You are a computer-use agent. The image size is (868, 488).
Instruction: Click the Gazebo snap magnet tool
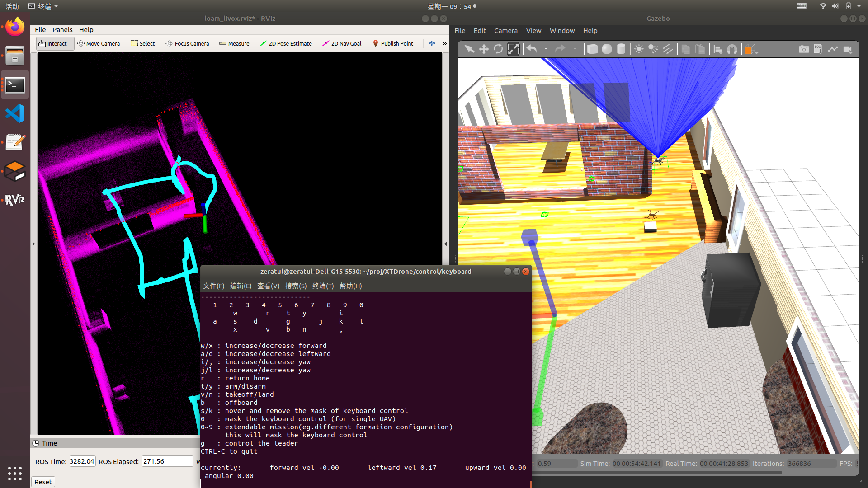click(732, 49)
